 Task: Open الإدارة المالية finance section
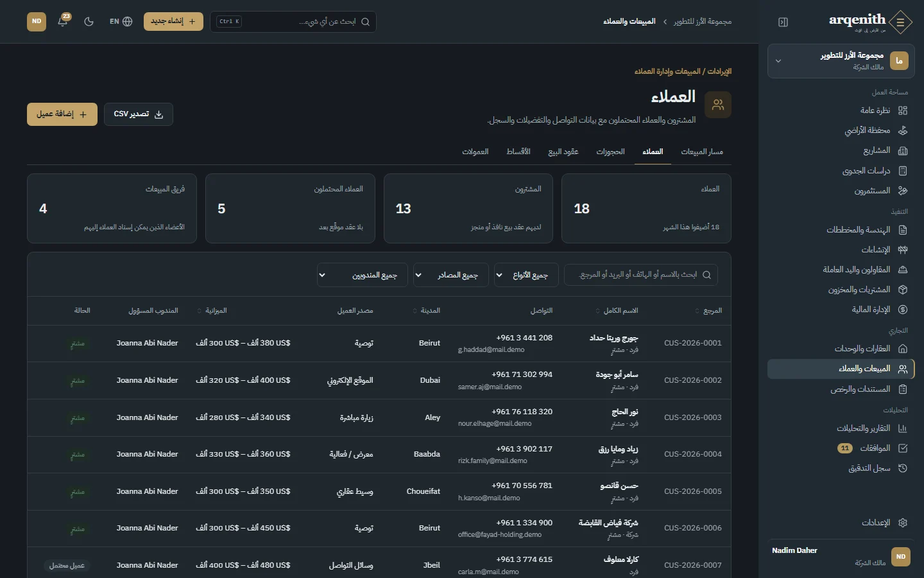(x=841, y=310)
